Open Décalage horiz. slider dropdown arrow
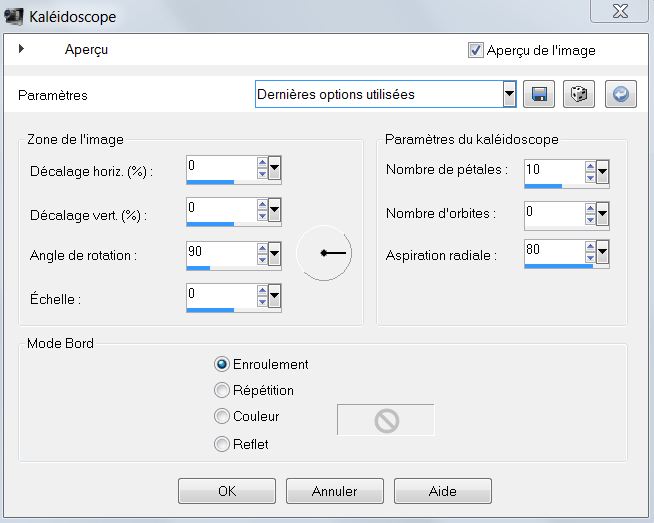Viewport: 654px width, 523px height. click(x=274, y=168)
